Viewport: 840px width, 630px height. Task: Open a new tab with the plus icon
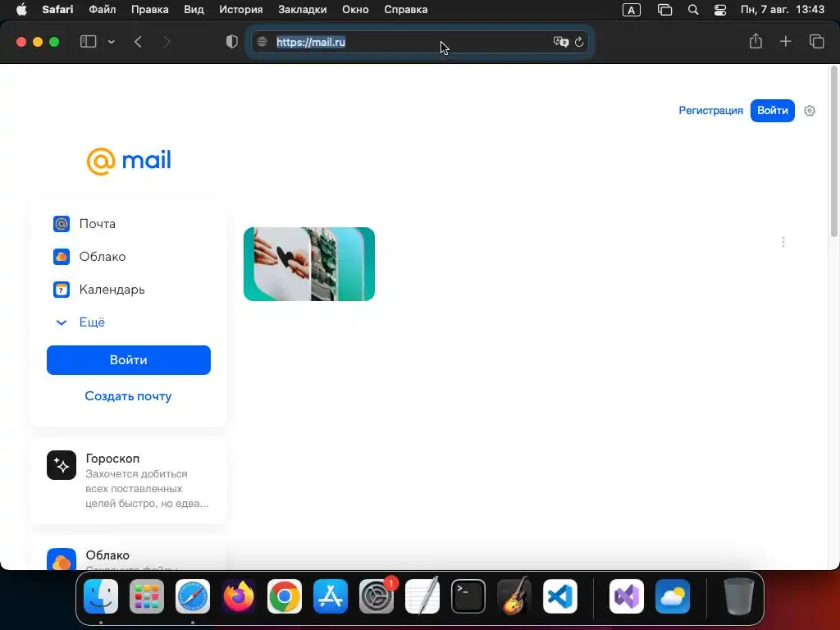785,41
